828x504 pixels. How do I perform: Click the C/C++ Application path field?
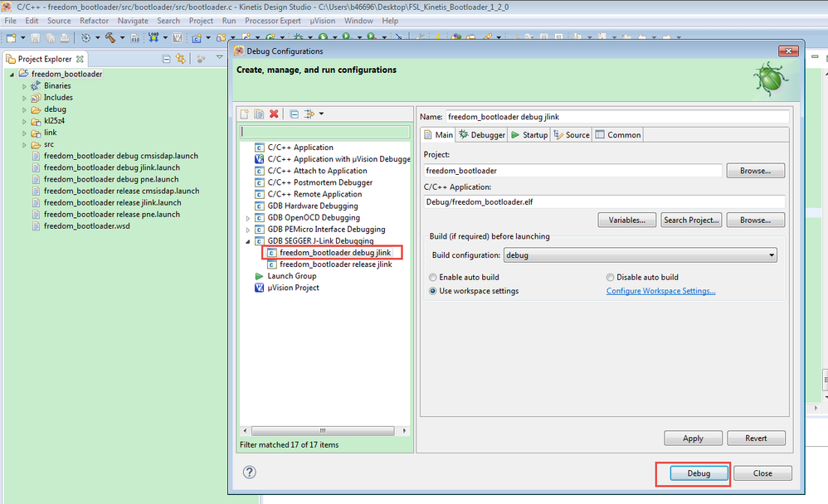pyautogui.click(x=604, y=201)
